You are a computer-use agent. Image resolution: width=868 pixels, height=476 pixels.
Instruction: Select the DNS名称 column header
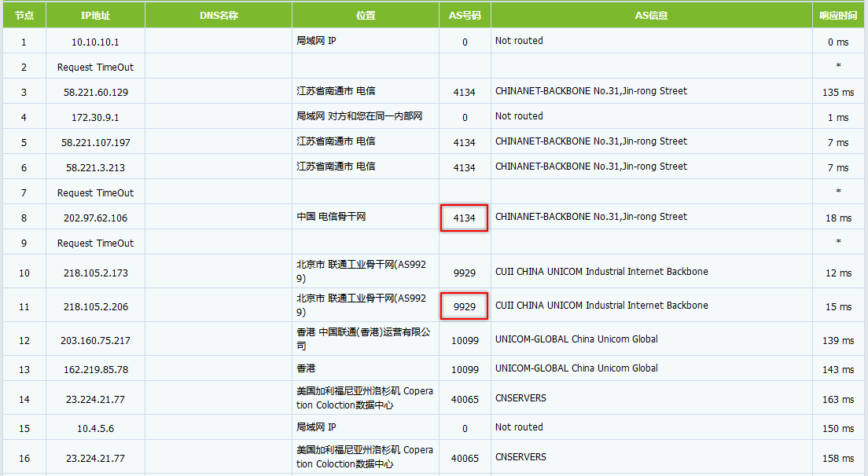pyautogui.click(x=219, y=16)
